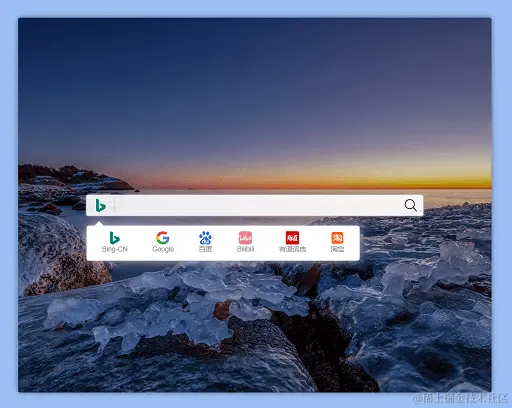512x408 pixels.
Task: Choose the Baidu paw search engine
Action: (x=205, y=242)
